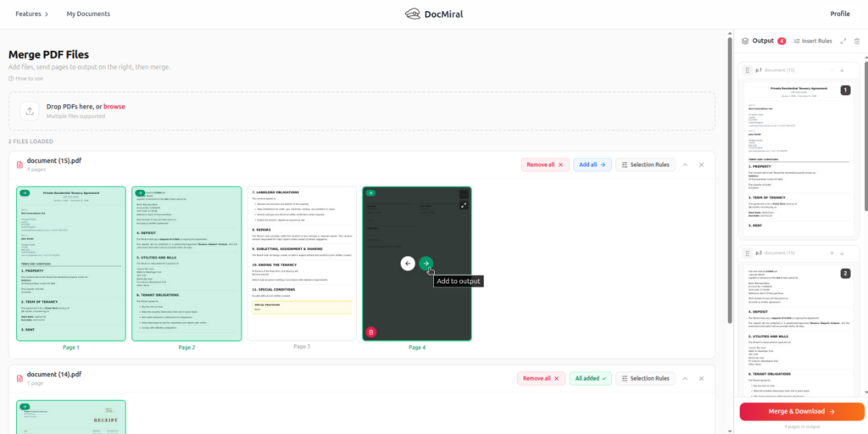Grab the drag handle of output p.2

(748, 253)
